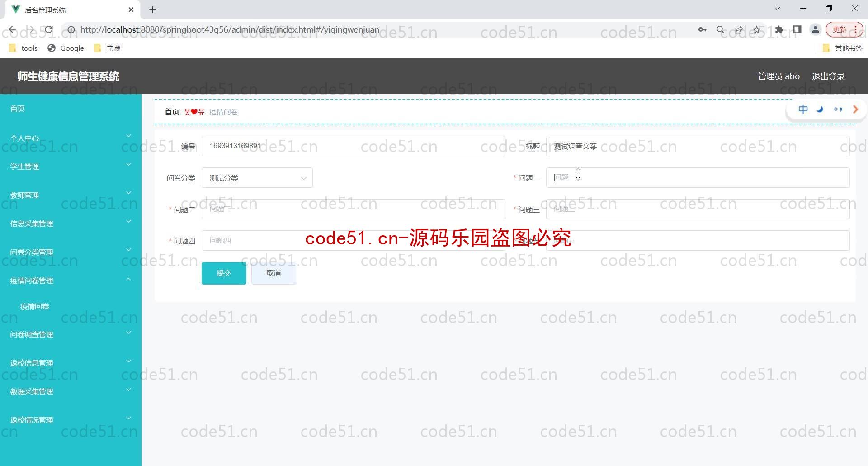Expand the 数据采集管理 sidebar menu

[71, 391]
